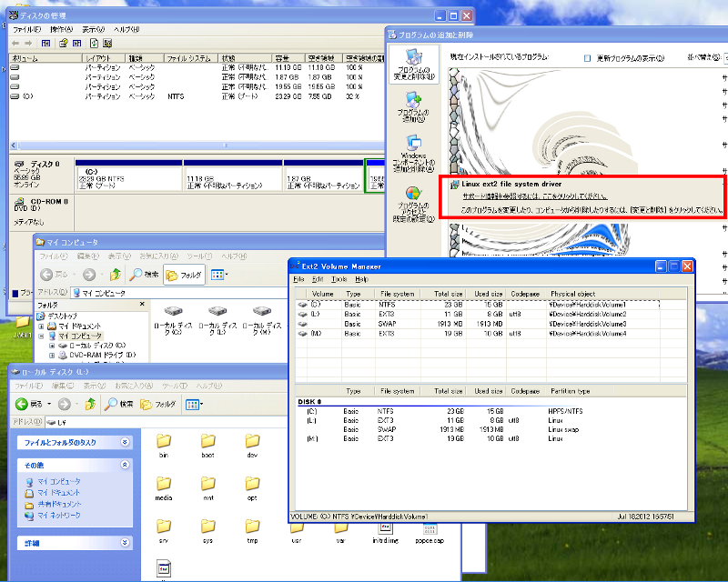The height and width of the screenshot is (582, 728).
Task: Select the media folder
Action: point(164,488)
